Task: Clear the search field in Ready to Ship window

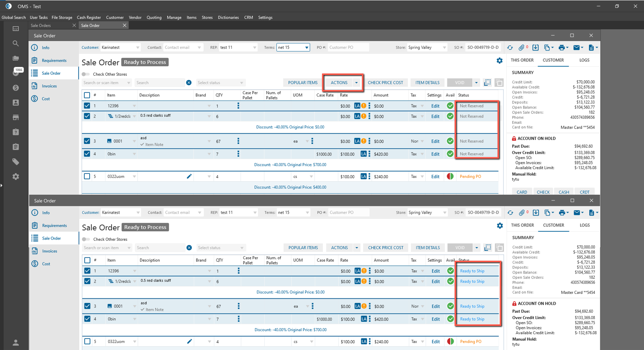Action: [x=189, y=248]
